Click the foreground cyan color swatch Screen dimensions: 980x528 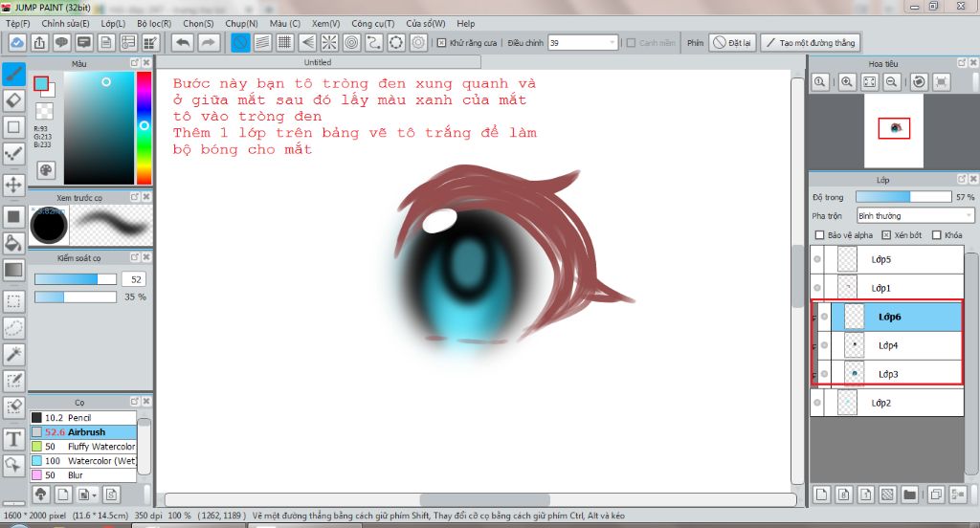coord(41,84)
